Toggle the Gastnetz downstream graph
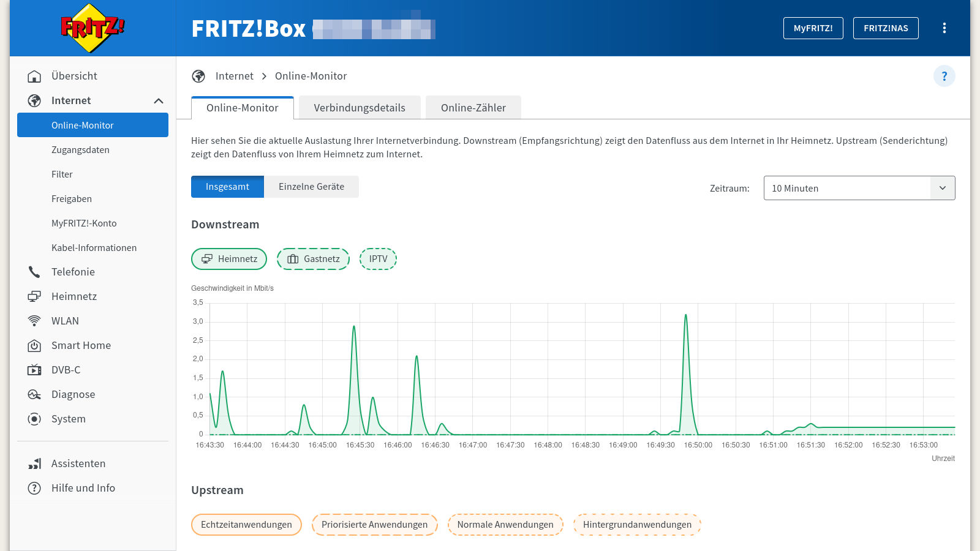This screenshot has width=980, height=551. coord(313,259)
